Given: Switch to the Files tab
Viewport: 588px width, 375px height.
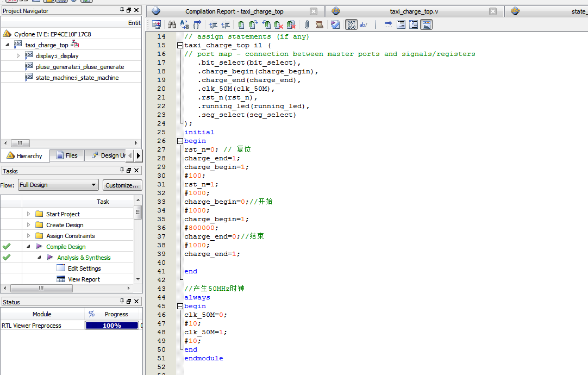Looking at the screenshot, I should pos(66,155).
